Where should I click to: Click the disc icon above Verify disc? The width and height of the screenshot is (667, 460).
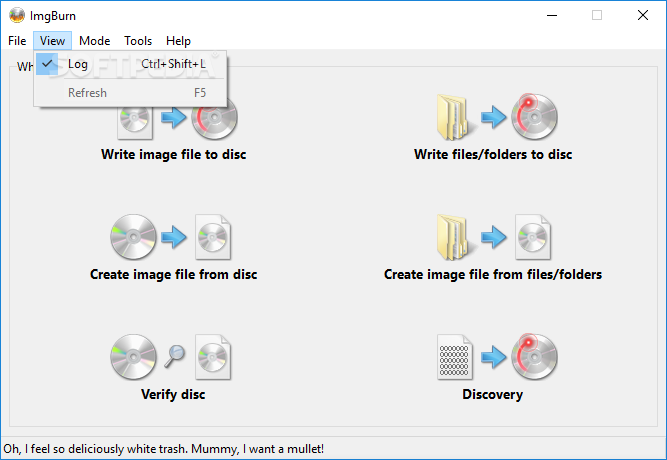[x=133, y=357]
